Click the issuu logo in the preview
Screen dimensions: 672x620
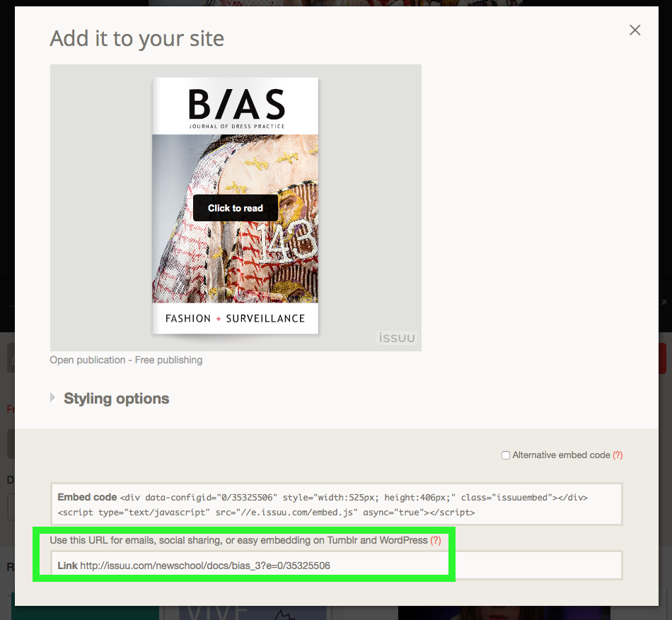[x=397, y=338]
